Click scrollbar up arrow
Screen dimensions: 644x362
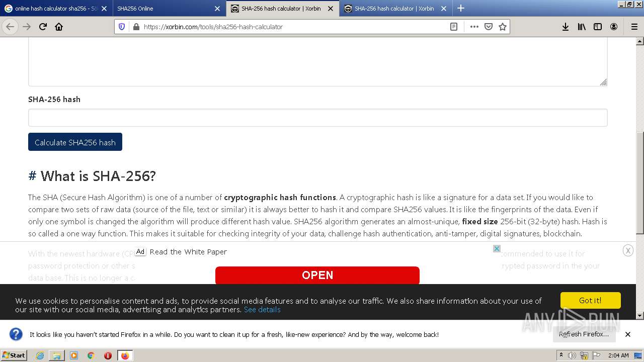tap(640, 41)
